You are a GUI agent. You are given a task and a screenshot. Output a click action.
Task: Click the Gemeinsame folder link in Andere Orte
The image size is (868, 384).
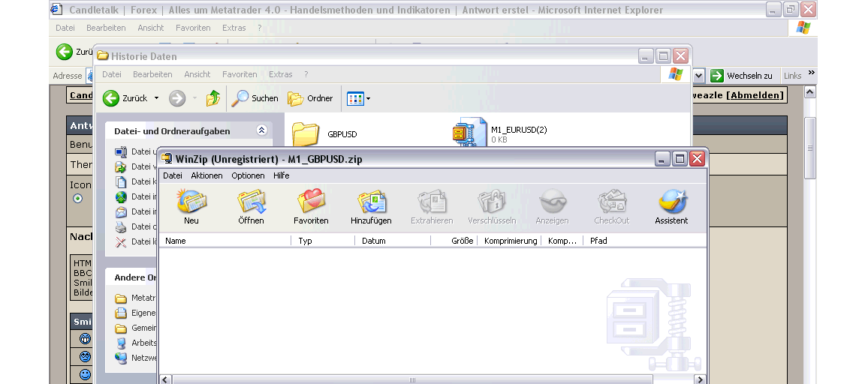pos(136,328)
